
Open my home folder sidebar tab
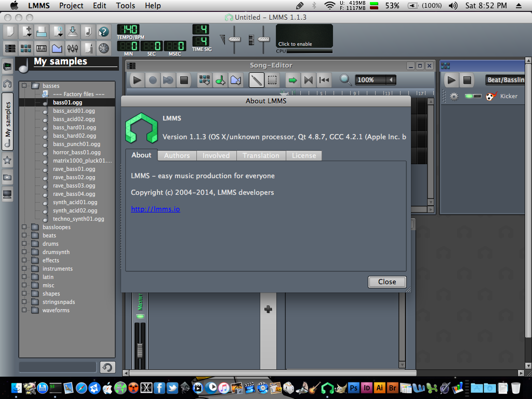pos(7,177)
